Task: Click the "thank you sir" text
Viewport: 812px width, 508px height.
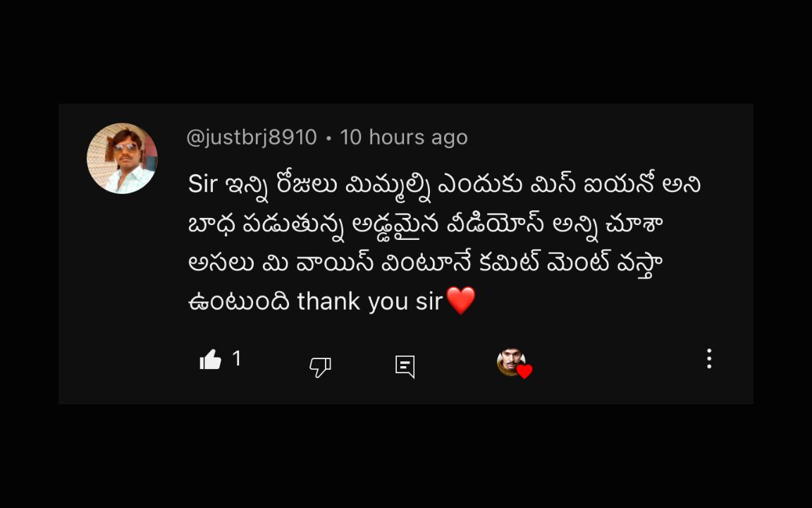Action: (x=370, y=301)
